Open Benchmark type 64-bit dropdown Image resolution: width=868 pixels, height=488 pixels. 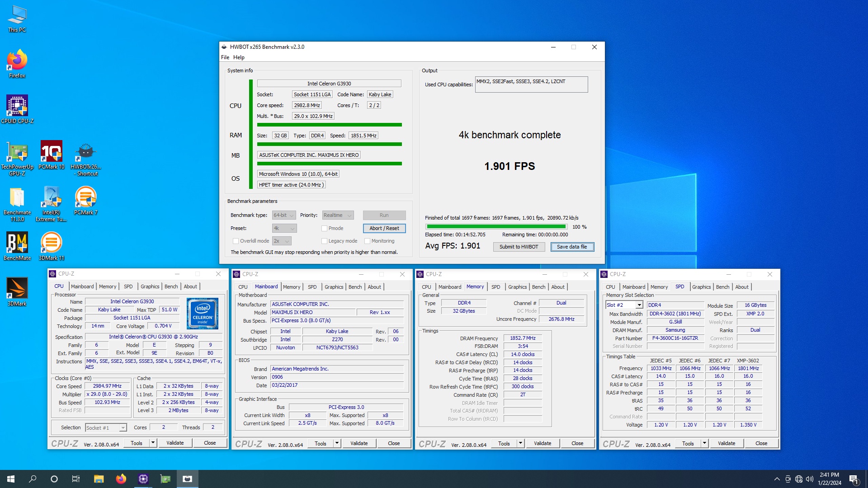(x=284, y=216)
